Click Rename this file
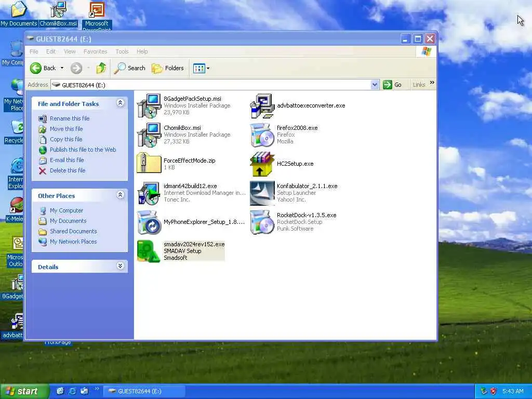 click(70, 118)
